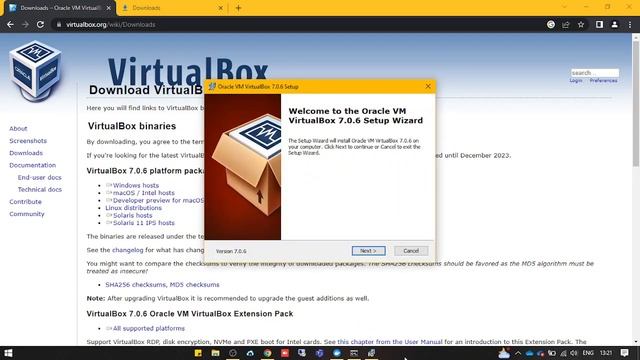Open Documentation in the sidebar
The image size is (640, 360).
[x=33, y=165]
